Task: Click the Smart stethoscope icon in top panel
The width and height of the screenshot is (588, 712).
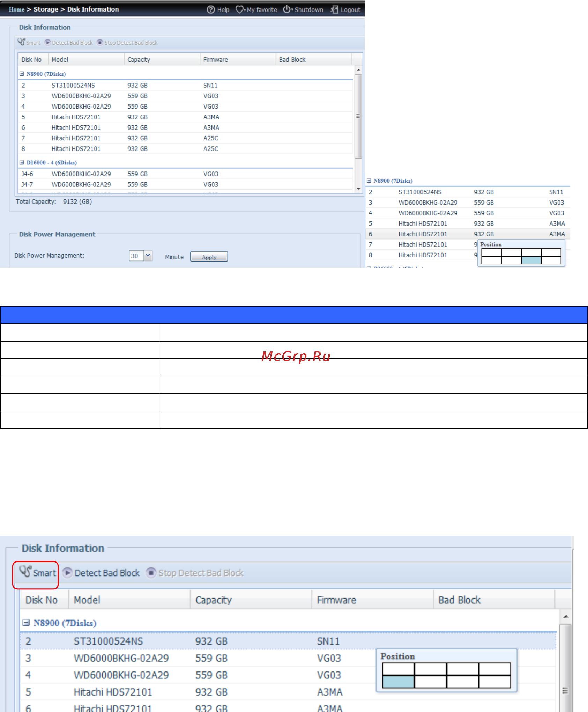Action: pyautogui.click(x=21, y=42)
